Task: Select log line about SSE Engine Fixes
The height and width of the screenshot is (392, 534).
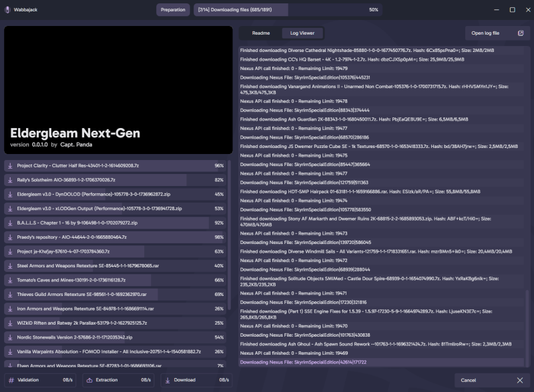Action: (381, 314)
